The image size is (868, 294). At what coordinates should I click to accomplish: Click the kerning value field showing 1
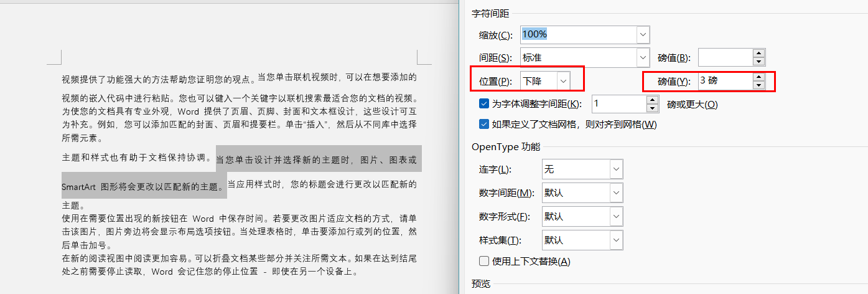(618, 104)
